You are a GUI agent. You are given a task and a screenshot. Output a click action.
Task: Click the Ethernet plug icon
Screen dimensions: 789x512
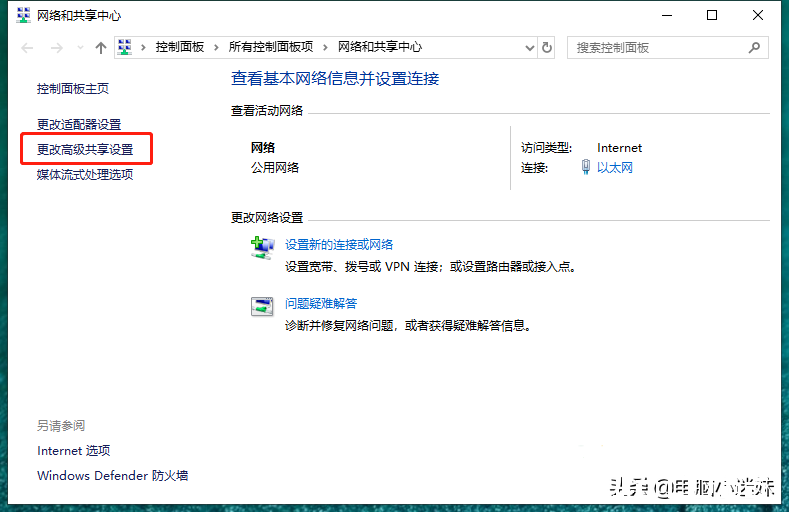point(586,167)
